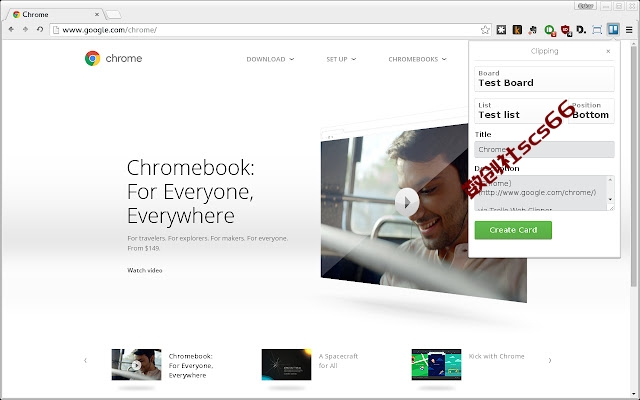
Task: Go back with the browser back arrow
Action: point(11,29)
